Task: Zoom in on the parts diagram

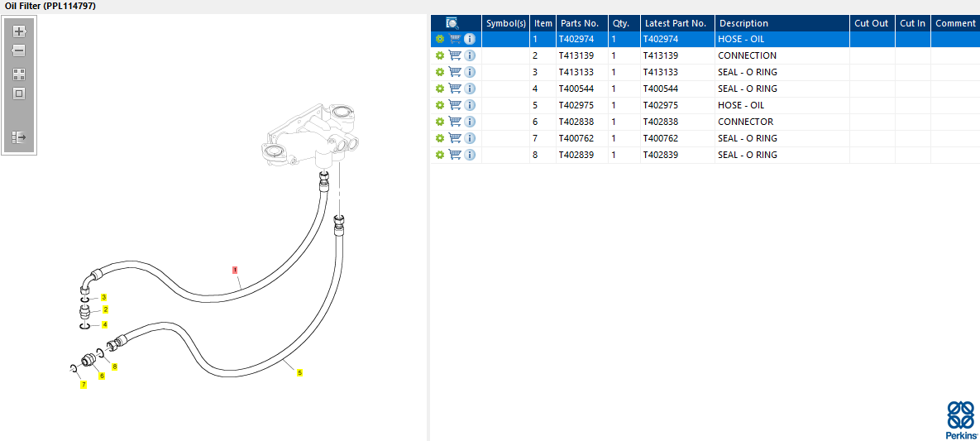Action: coord(19,31)
